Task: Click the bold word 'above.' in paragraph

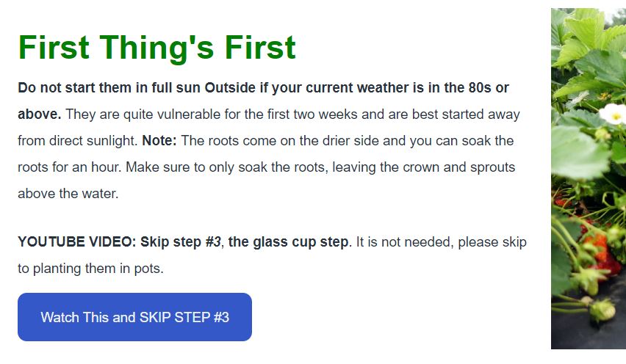Action: coord(40,114)
